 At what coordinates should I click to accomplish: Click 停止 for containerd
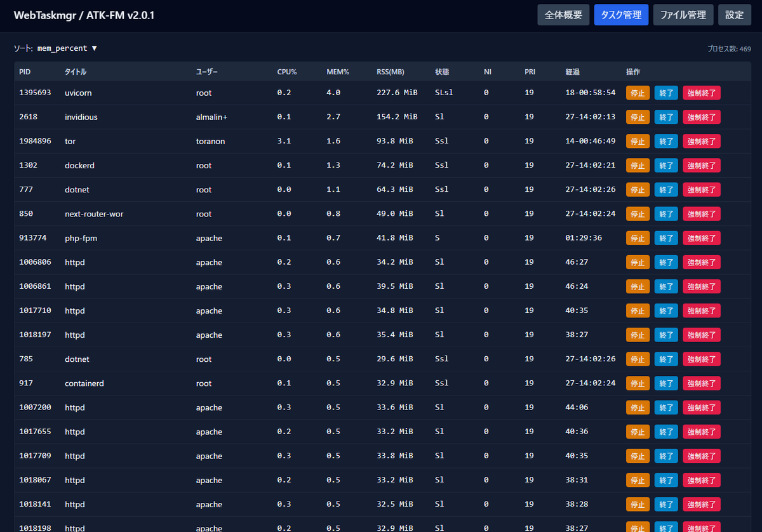638,383
